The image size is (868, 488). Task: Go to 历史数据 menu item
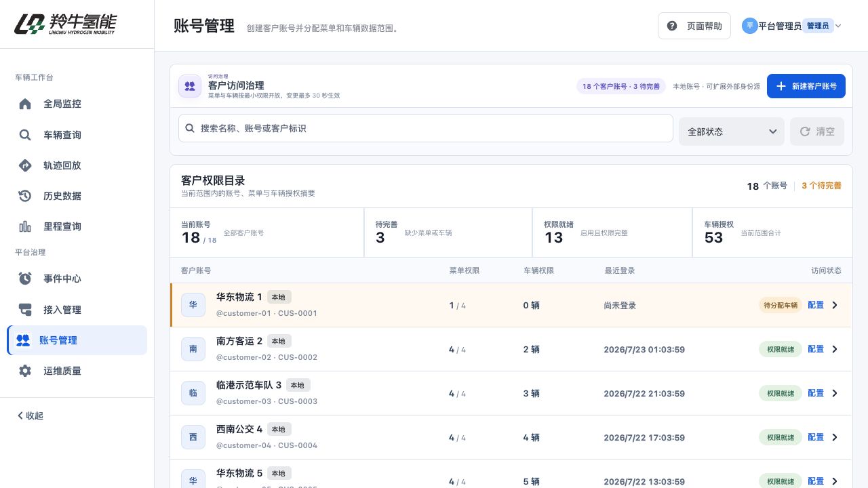point(77,196)
